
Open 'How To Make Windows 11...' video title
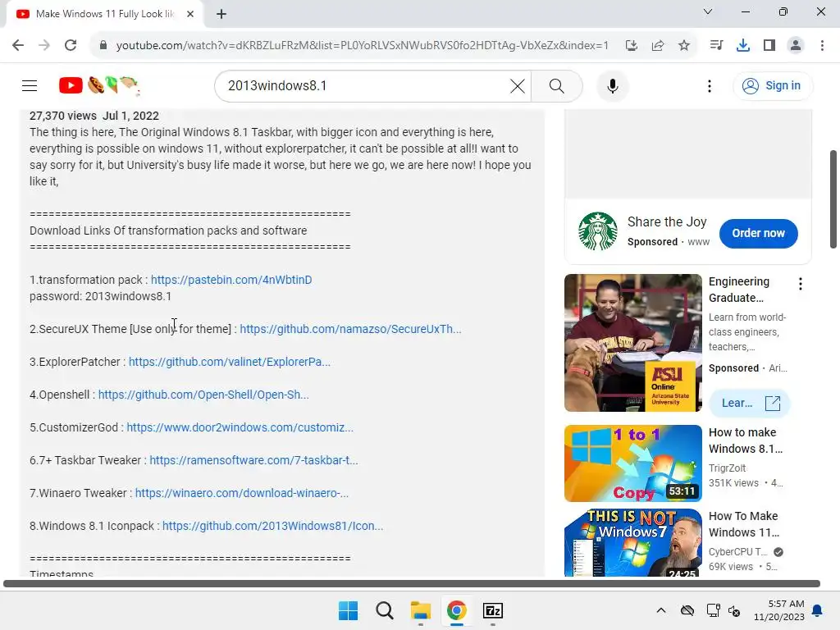[744, 524]
